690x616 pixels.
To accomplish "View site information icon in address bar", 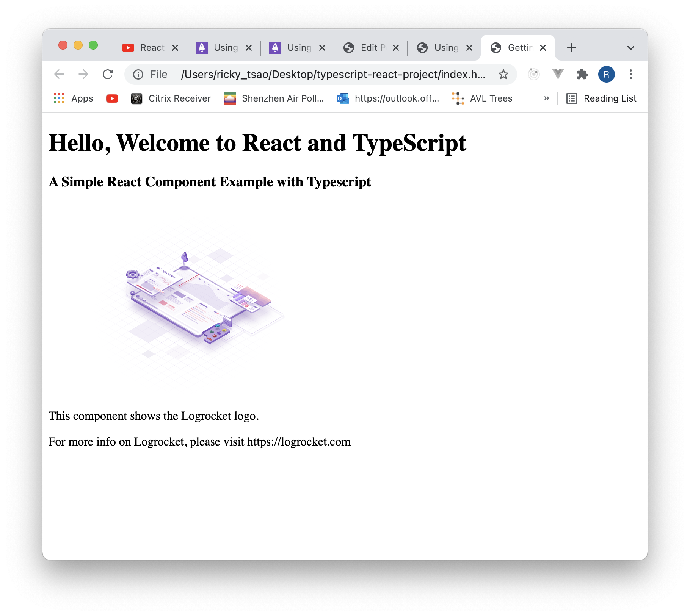I will [x=138, y=74].
